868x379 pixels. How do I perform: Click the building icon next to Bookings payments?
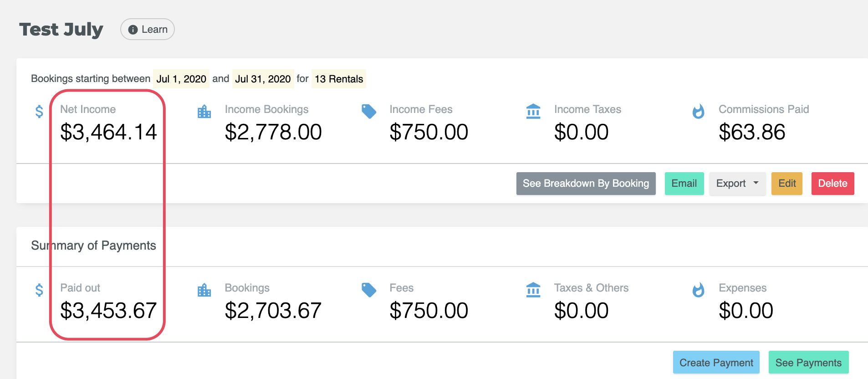[204, 290]
